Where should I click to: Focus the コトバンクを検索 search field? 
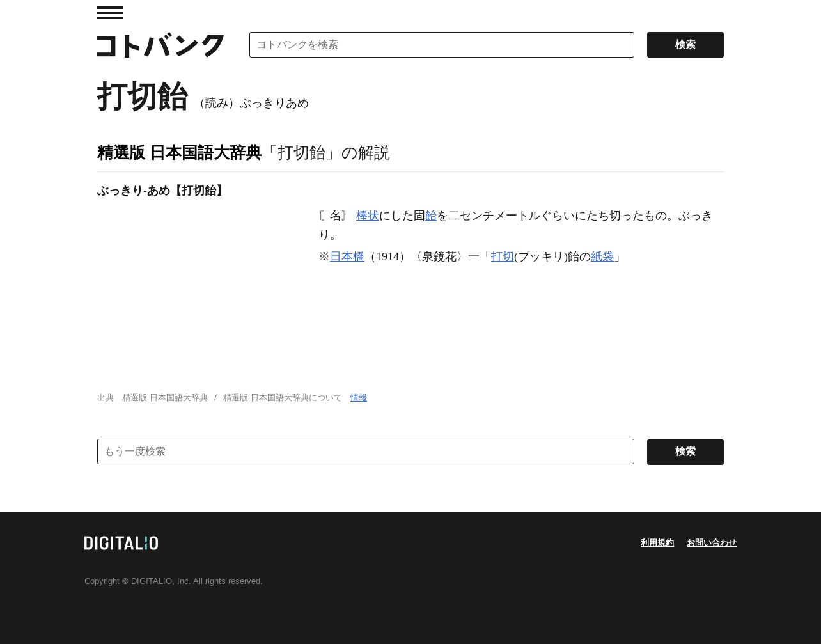(442, 45)
